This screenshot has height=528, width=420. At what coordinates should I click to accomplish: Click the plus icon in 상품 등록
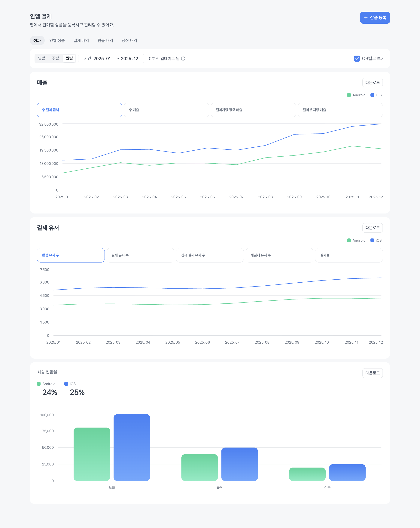pos(366,18)
